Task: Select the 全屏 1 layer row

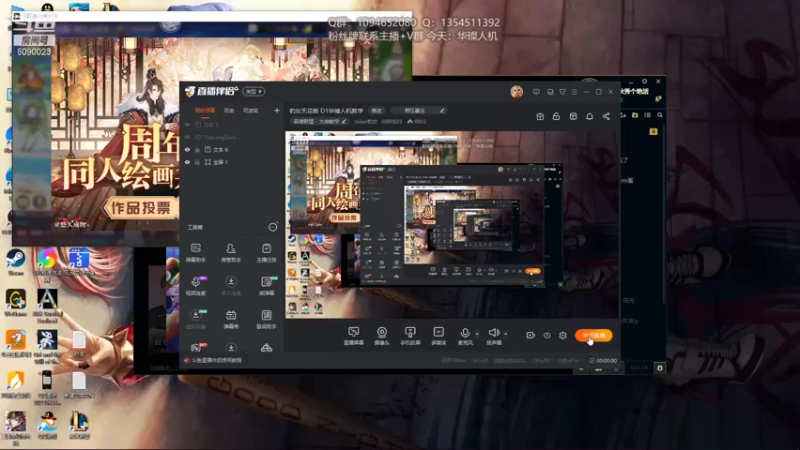Action: point(232,162)
